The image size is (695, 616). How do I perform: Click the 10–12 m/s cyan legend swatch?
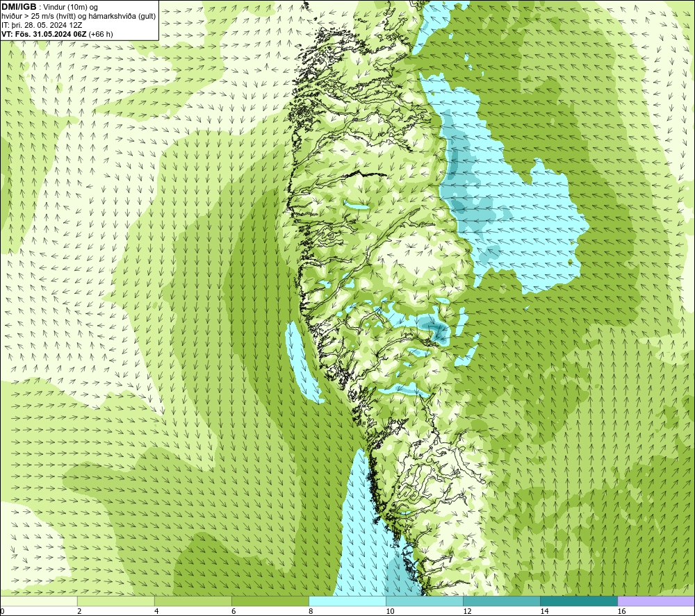coord(425,601)
